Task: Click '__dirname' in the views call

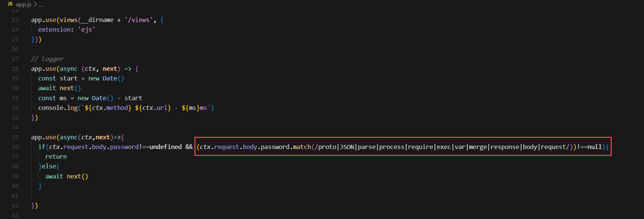Action: pos(97,20)
